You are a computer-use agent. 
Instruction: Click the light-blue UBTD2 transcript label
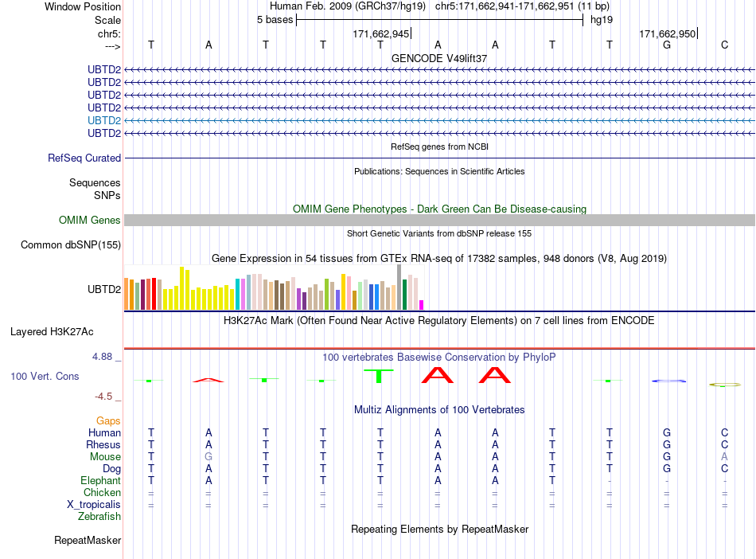104,120
